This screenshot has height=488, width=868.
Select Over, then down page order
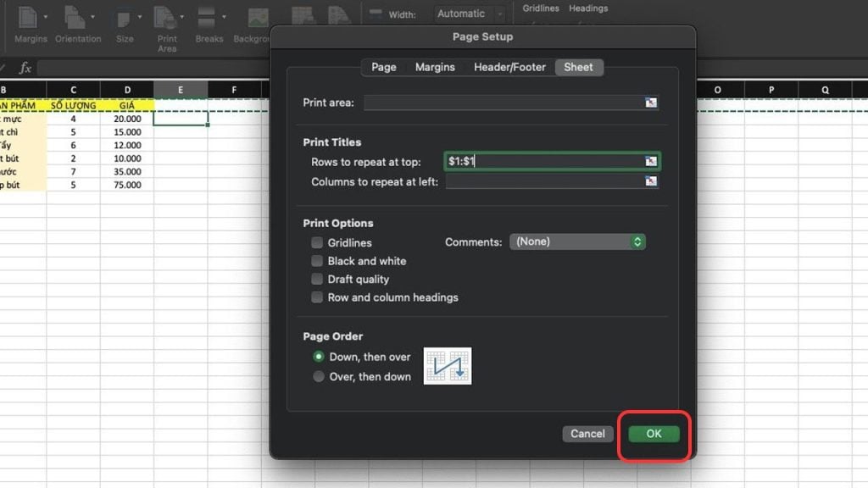[319, 376]
